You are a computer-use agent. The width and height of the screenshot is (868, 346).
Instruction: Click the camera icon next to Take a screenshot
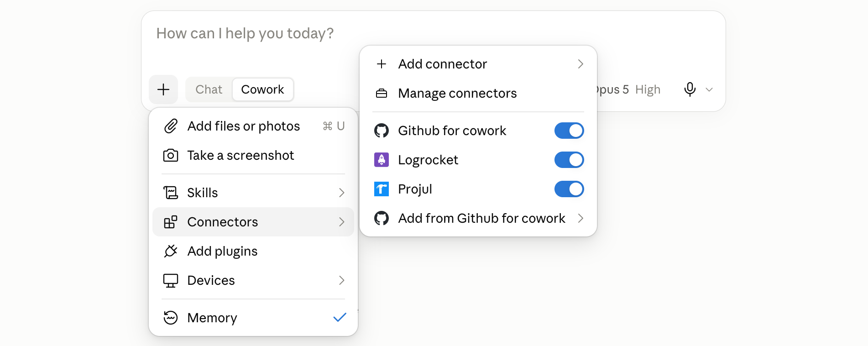point(171,155)
